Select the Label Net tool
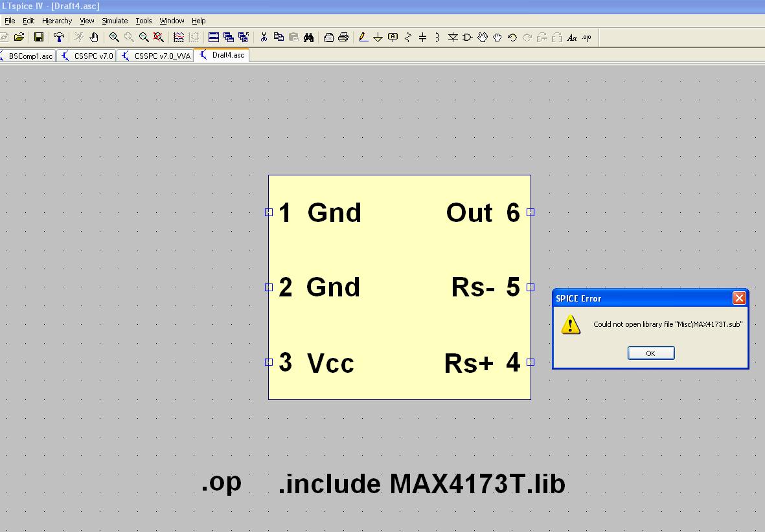Viewport: 765px width, 532px height. click(x=393, y=37)
